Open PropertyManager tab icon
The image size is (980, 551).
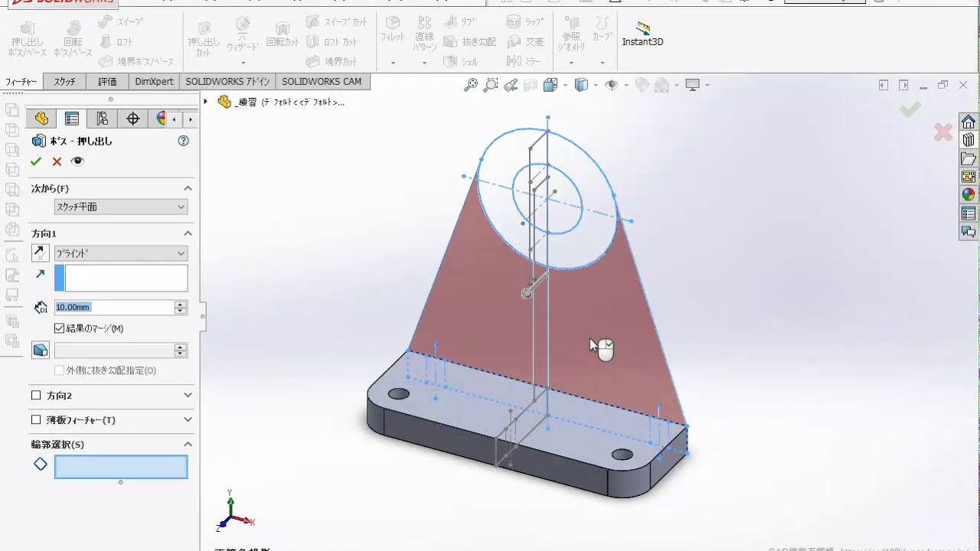coord(72,119)
